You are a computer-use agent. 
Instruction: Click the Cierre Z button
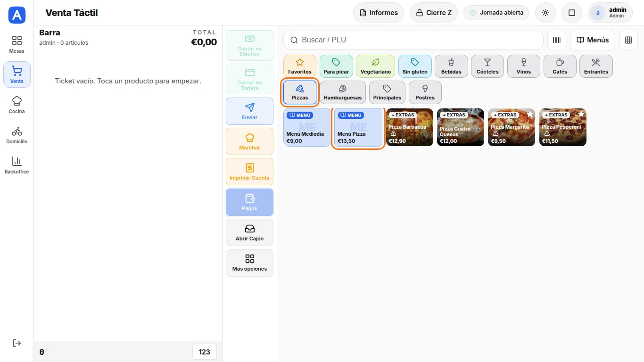(434, 13)
